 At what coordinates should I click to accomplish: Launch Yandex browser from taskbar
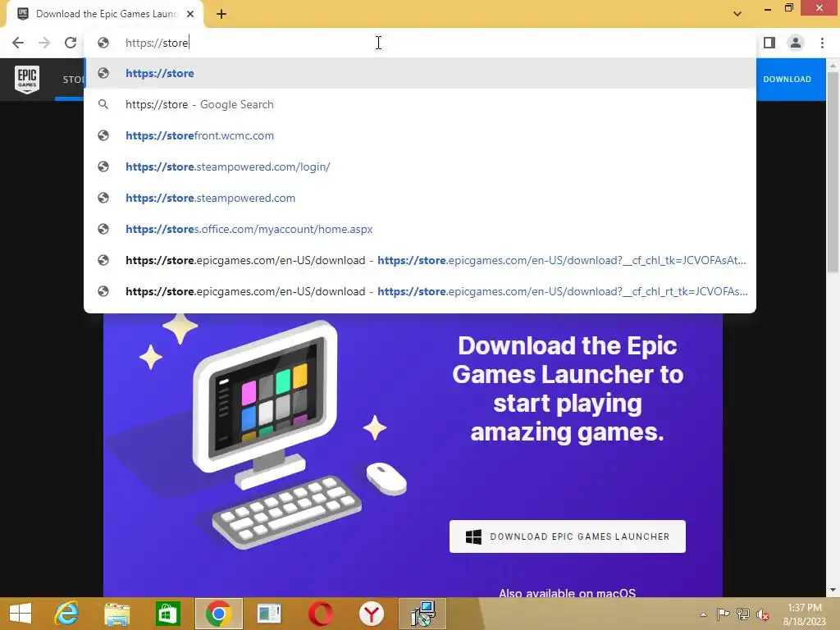click(372, 614)
